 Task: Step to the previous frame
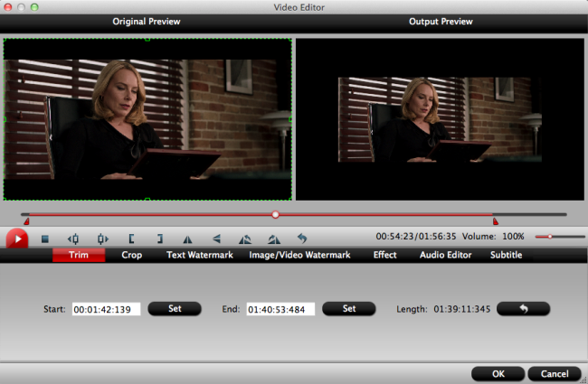point(73,239)
